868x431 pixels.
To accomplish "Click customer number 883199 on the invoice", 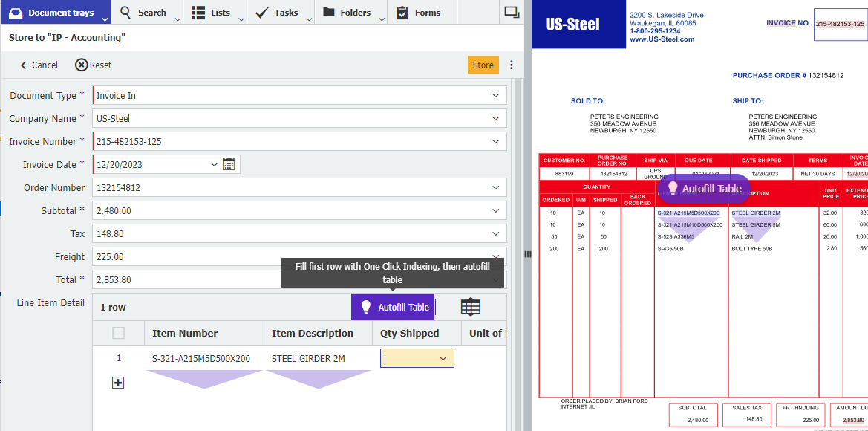I will point(564,174).
